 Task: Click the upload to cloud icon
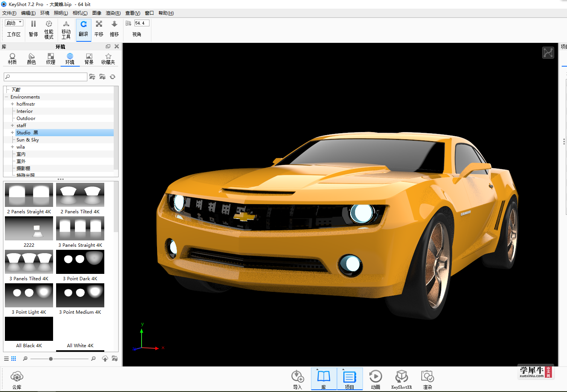click(105, 359)
